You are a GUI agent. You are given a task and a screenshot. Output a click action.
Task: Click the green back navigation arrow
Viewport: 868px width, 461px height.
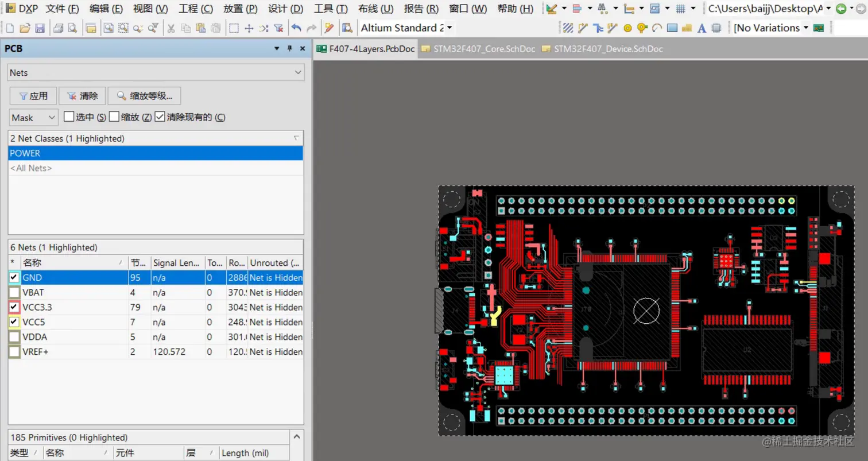[x=841, y=9]
